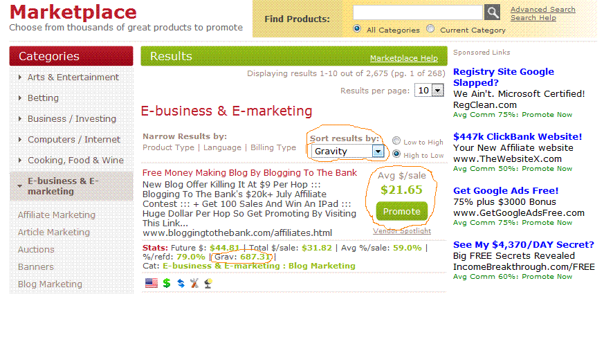604x364 pixels.
Task: Open the Affiliate Marketing subcategory
Action: [x=57, y=215]
